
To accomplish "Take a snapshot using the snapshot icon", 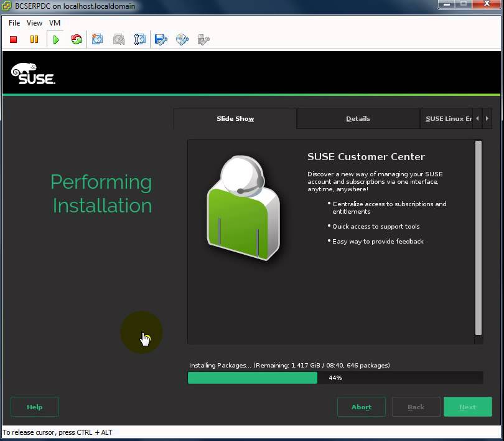I will click(97, 39).
